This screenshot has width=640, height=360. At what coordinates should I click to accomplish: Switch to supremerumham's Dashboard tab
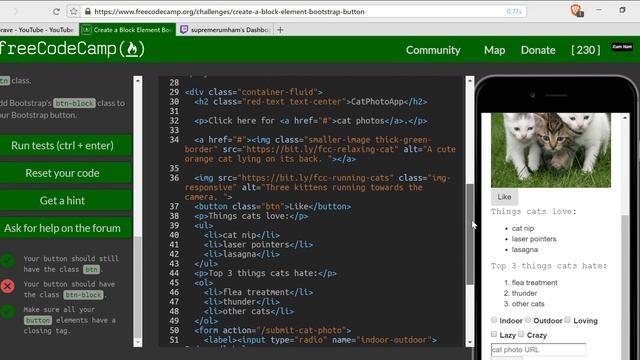[225, 30]
